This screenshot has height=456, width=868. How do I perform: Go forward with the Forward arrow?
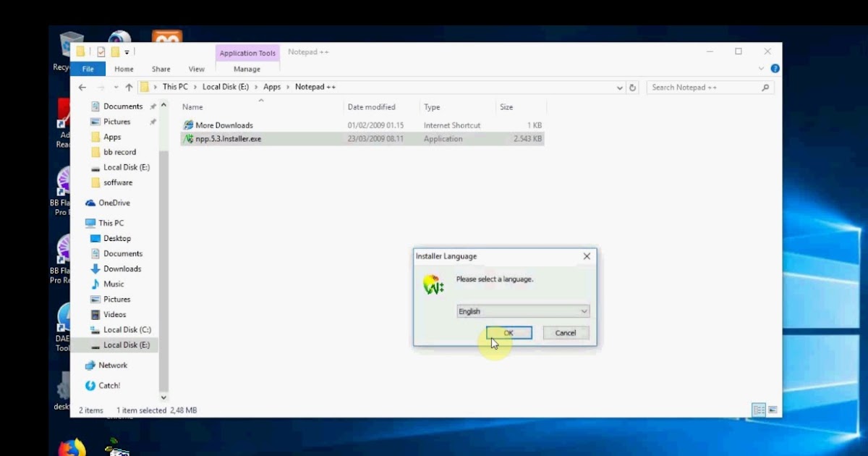pyautogui.click(x=101, y=87)
